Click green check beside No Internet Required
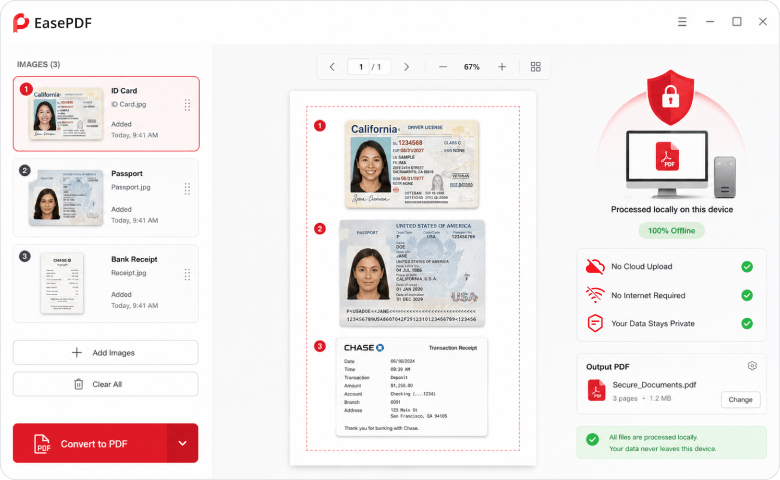780x480 pixels. 747,295
